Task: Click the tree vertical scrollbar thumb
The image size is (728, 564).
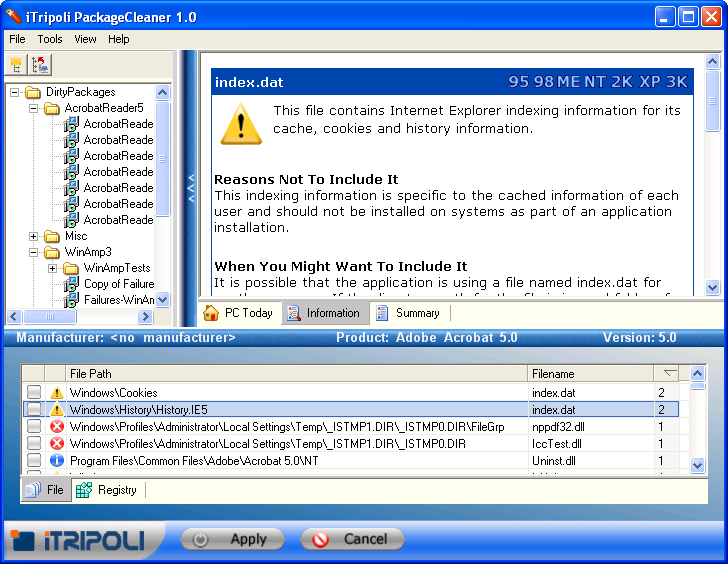Action: pos(162,158)
